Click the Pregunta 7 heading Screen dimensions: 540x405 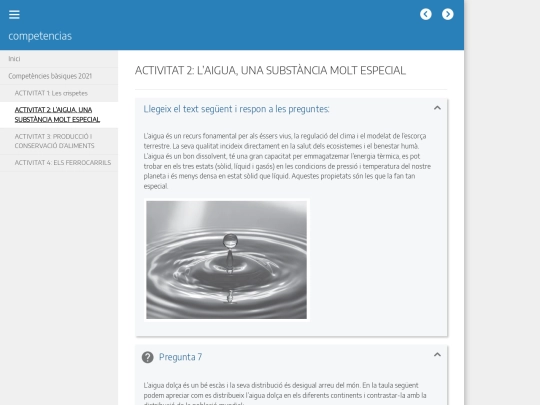180,357
